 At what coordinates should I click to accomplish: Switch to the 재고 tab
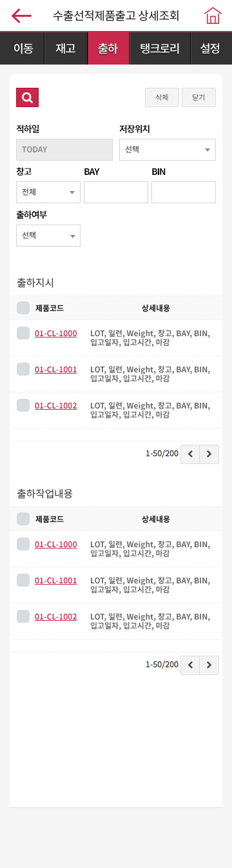coord(66,48)
